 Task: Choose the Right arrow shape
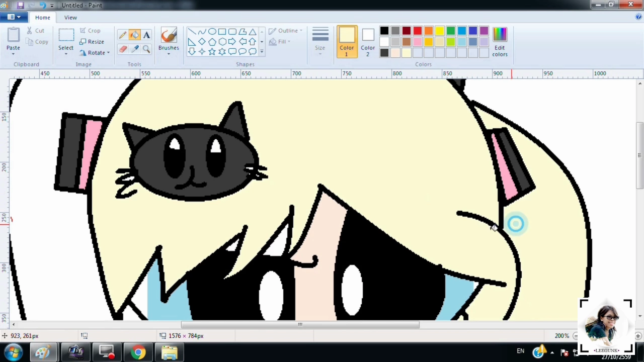click(x=232, y=42)
